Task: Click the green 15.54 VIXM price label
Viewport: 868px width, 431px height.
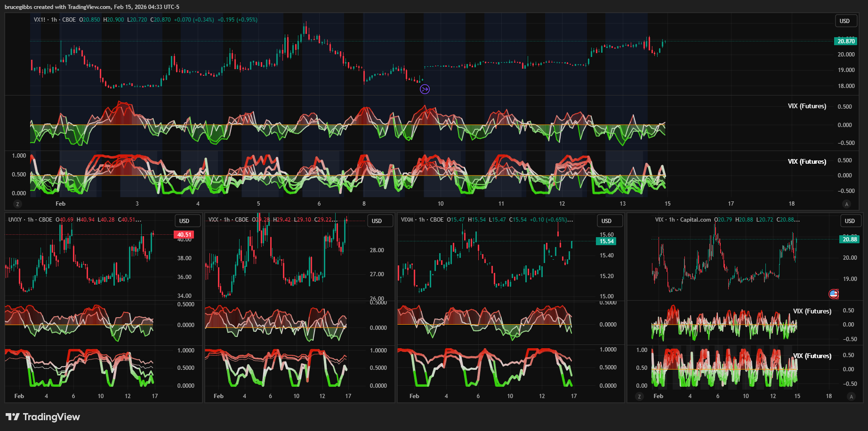Action: tap(606, 241)
